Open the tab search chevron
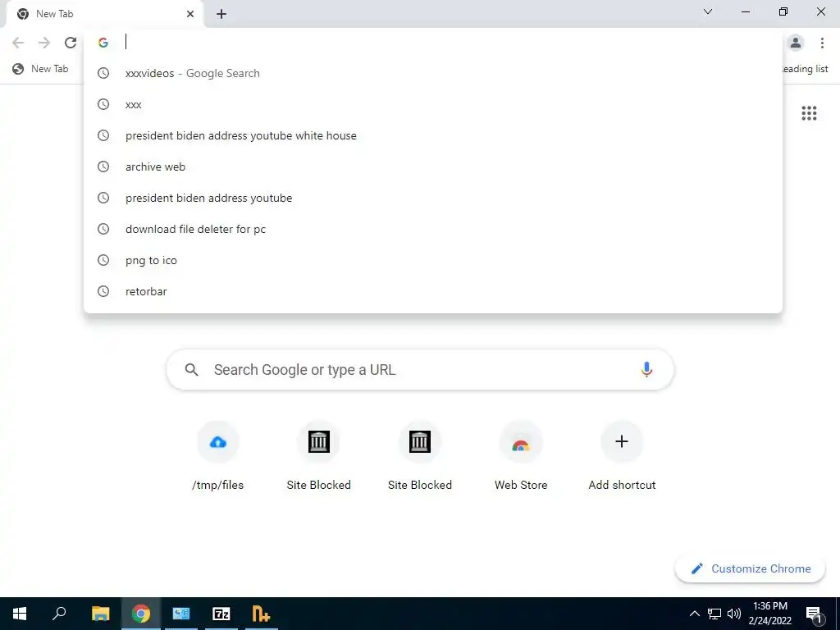The image size is (840, 630). (x=708, y=11)
